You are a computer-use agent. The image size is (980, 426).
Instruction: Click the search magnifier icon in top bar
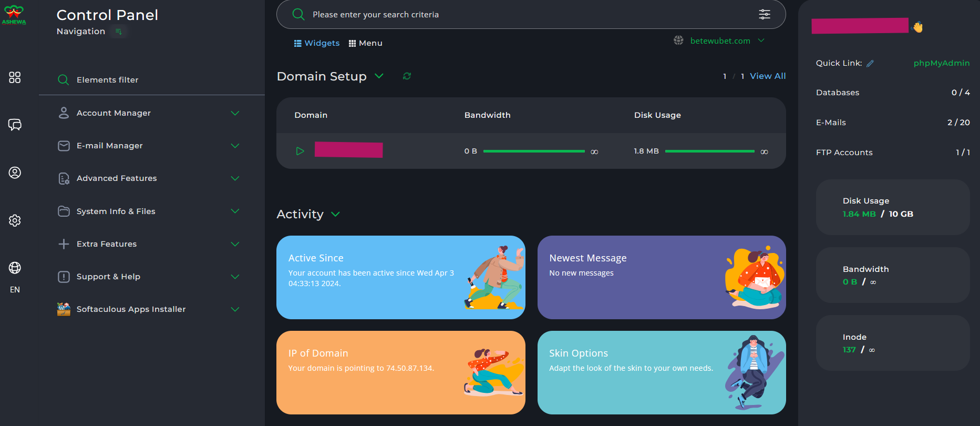pyautogui.click(x=298, y=14)
